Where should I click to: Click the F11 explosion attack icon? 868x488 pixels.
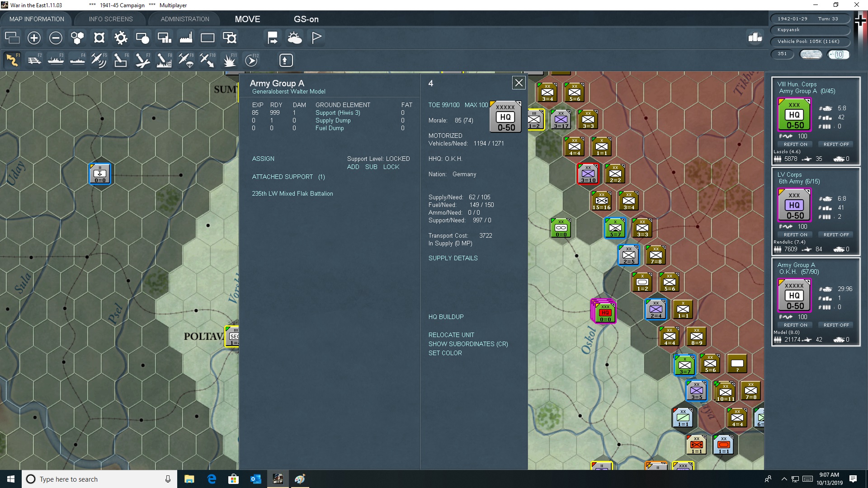[230, 60]
